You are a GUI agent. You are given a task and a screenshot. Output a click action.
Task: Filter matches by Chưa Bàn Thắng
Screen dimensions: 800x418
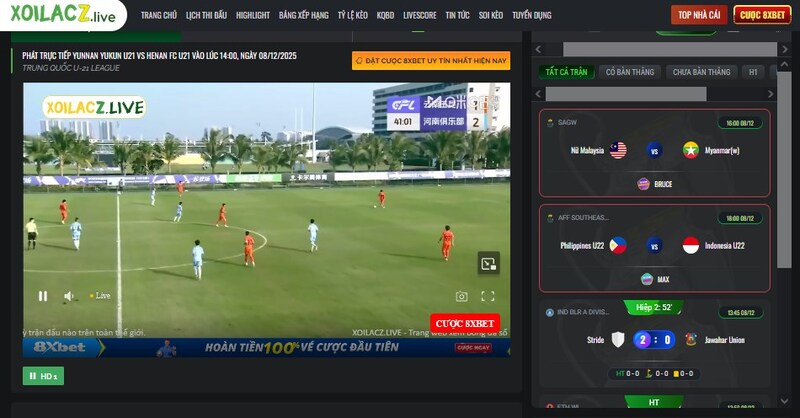[x=702, y=72]
